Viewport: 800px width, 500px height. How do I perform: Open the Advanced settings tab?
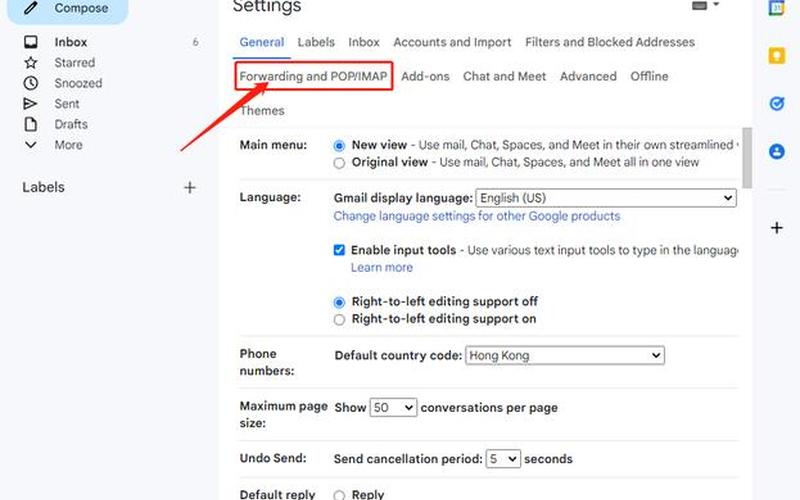pos(588,76)
